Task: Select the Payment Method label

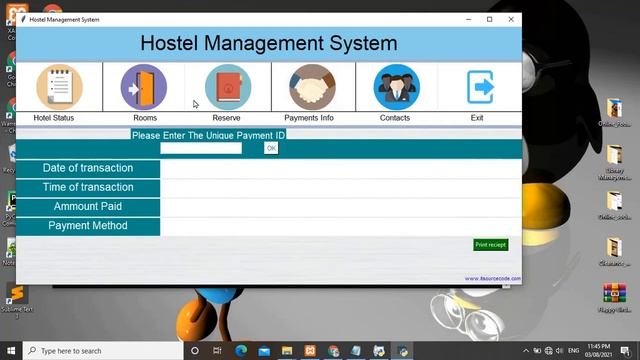Action: [88, 226]
